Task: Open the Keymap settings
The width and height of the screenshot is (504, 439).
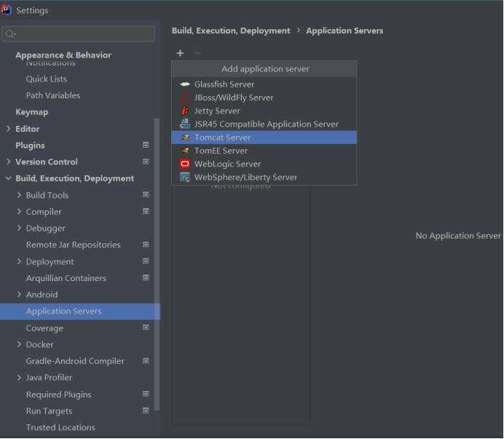Action: [x=32, y=112]
